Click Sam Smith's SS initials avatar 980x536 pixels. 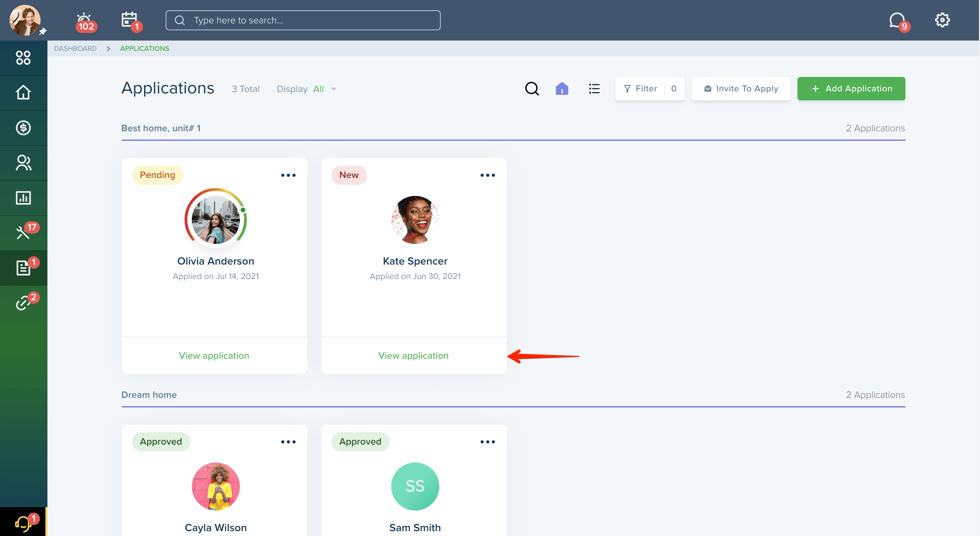pyautogui.click(x=415, y=486)
